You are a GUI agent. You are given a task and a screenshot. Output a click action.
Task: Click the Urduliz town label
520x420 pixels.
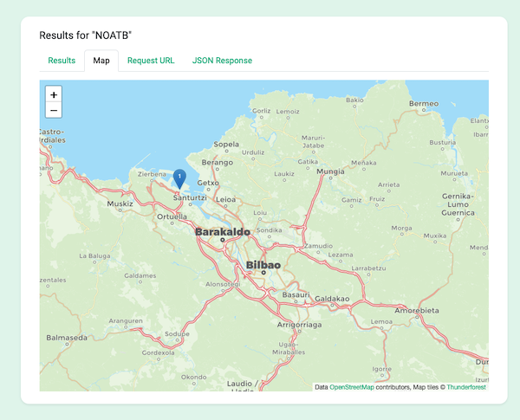click(x=253, y=152)
